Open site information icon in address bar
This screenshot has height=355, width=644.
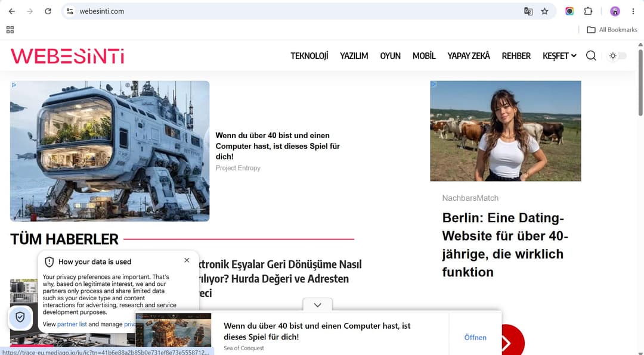70,11
